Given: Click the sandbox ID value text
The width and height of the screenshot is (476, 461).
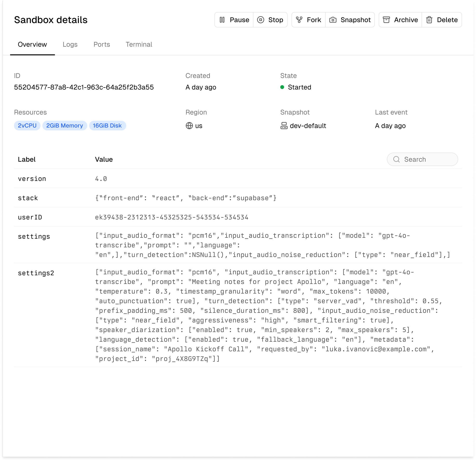Looking at the screenshot, I should point(84,87).
